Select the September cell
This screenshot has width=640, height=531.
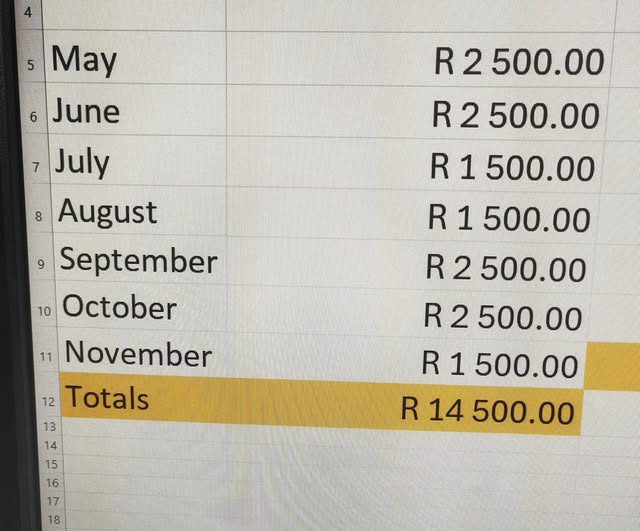point(141,260)
